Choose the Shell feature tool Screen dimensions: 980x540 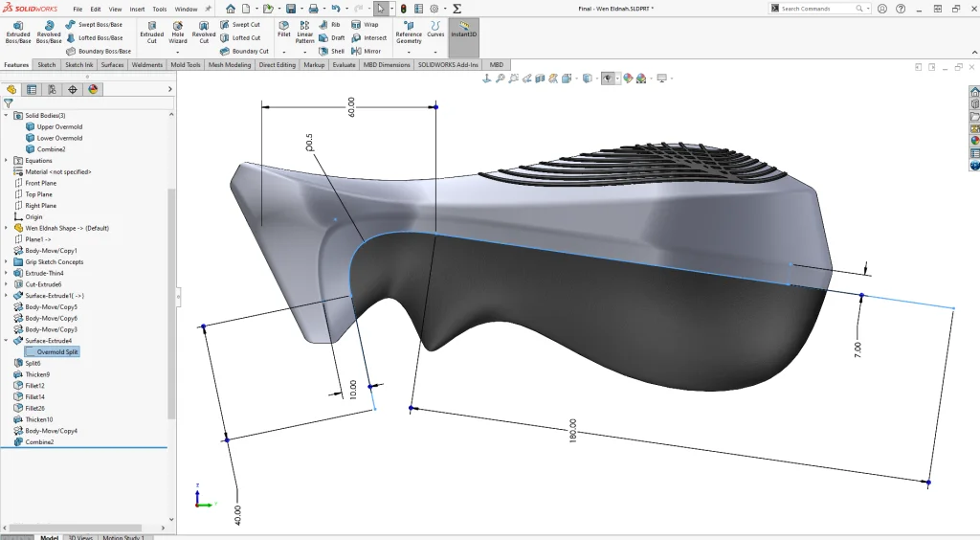click(x=329, y=51)
